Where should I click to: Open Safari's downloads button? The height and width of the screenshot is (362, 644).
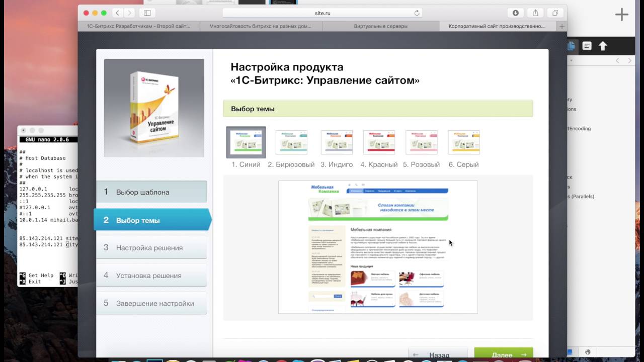tap(516, 13)
